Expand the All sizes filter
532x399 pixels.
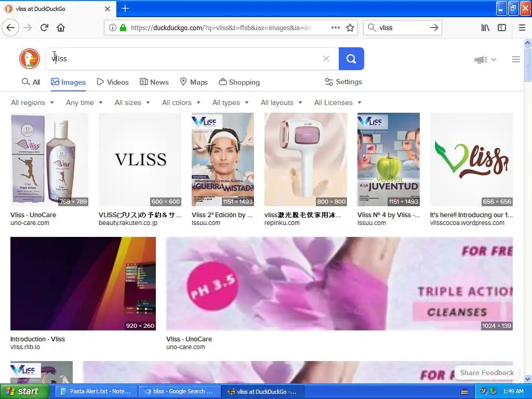(132, 102)
